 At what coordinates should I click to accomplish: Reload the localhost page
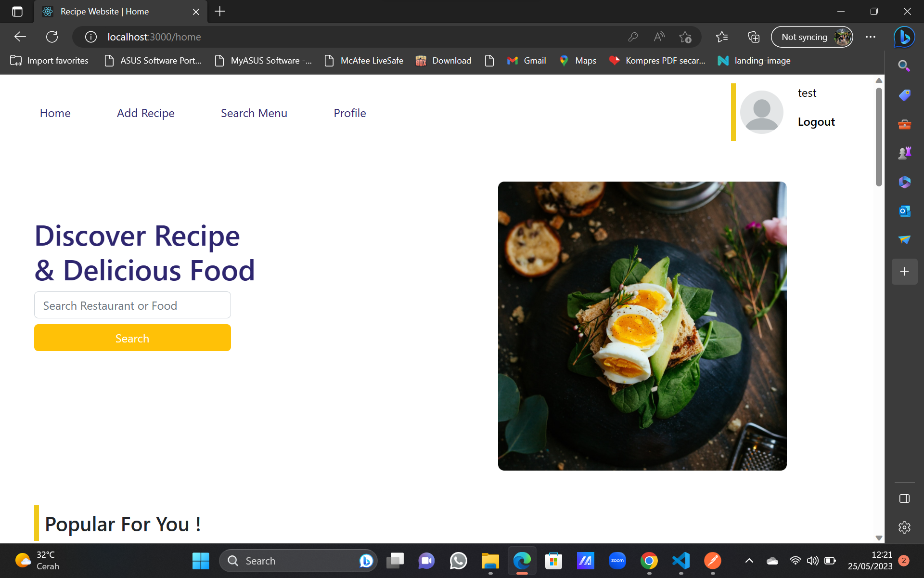(x=52, y=37)
